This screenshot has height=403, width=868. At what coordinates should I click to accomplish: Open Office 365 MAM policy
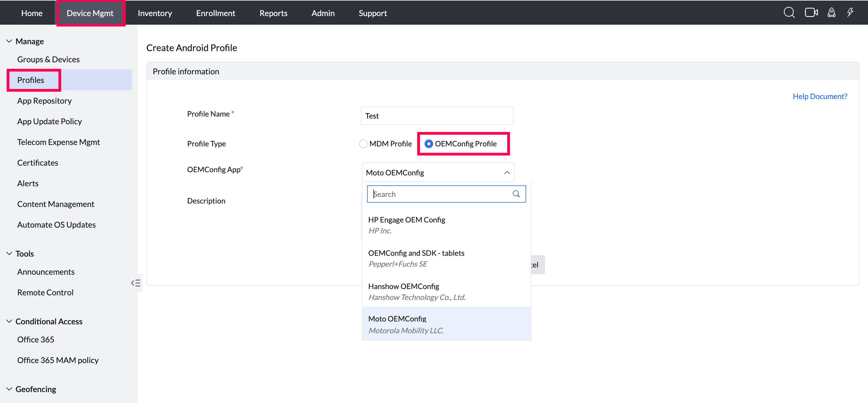58,360
